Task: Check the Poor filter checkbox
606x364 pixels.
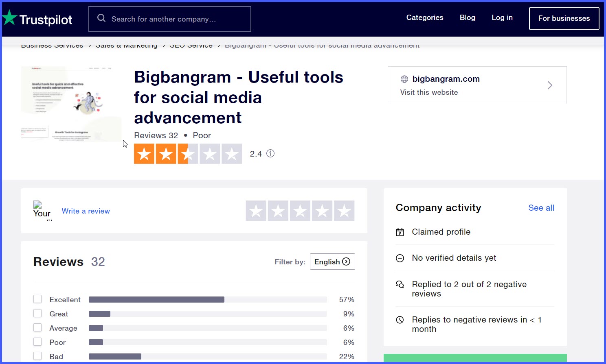Action: click(37, 342)
